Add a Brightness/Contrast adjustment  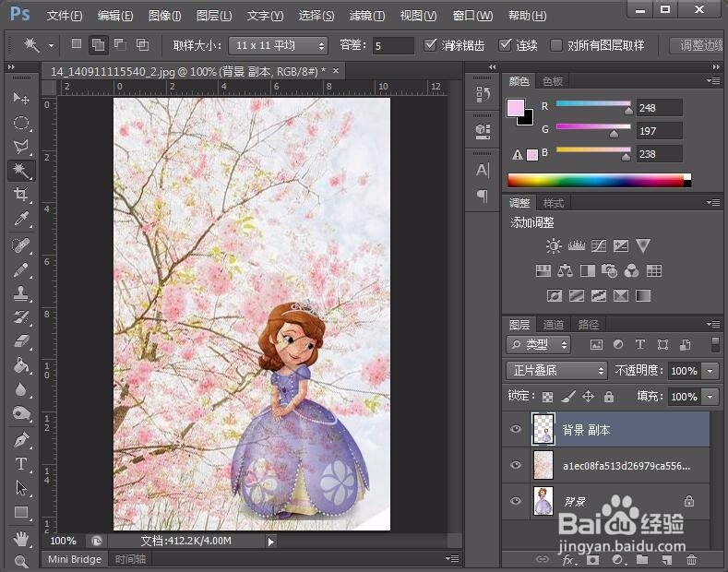554,245
